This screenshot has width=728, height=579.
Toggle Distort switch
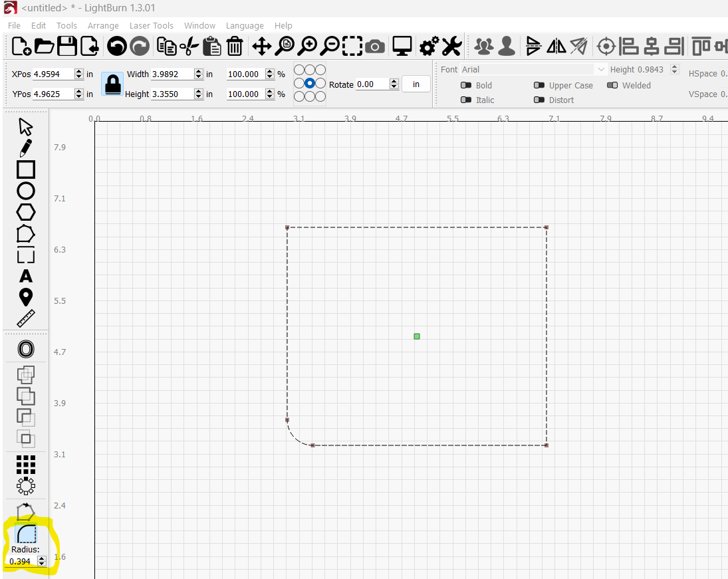coord(539,100)
